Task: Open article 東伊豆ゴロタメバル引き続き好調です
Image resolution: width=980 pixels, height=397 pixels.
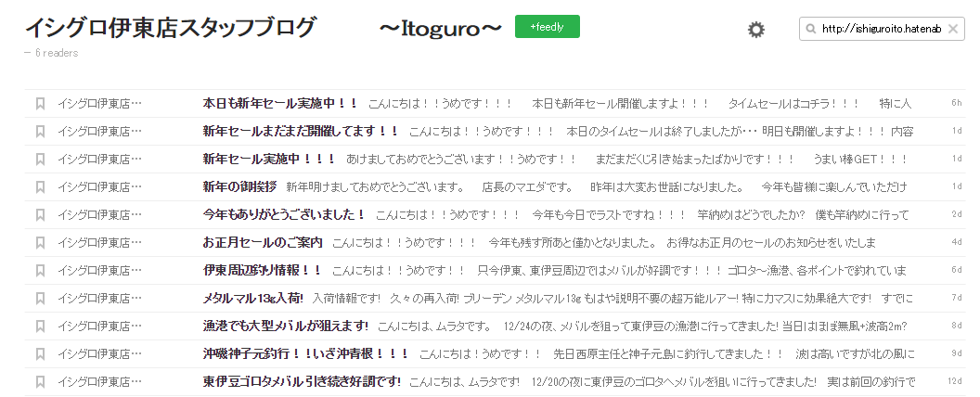Action: pos(302,382)
